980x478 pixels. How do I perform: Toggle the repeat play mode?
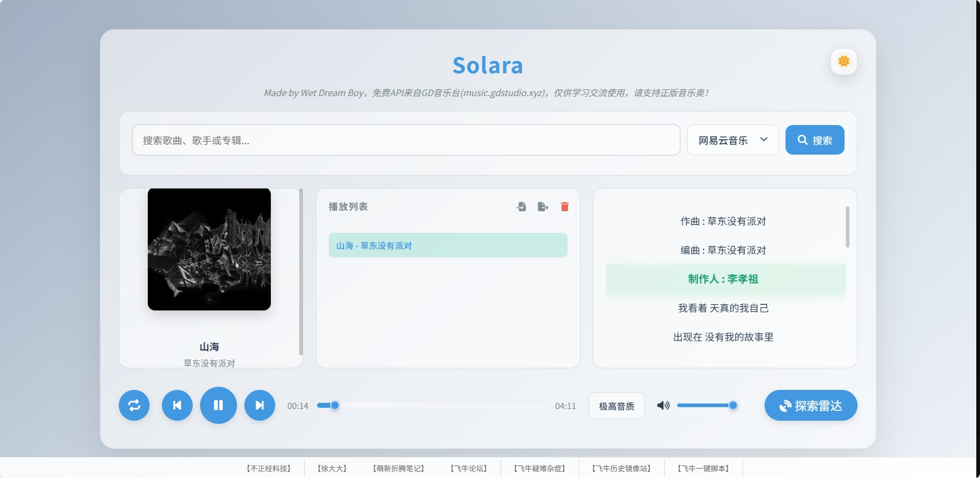click(x=134, y=405)
